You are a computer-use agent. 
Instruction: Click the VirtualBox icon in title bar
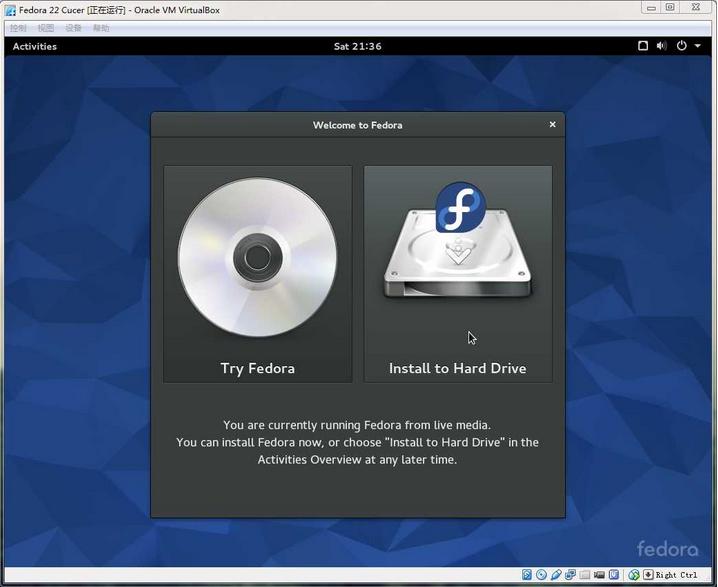(11, 10)
